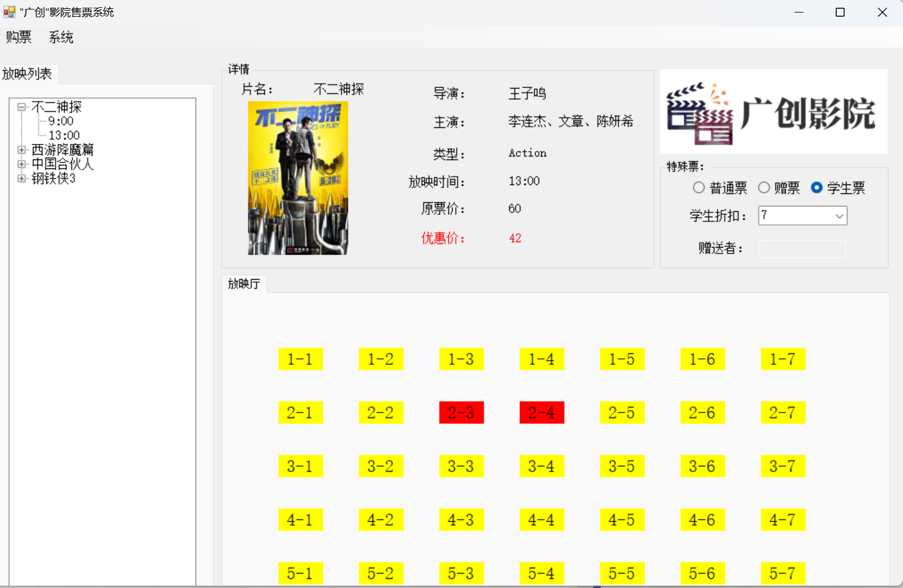Select the 学生票 radio button

(x=817, y=188)
